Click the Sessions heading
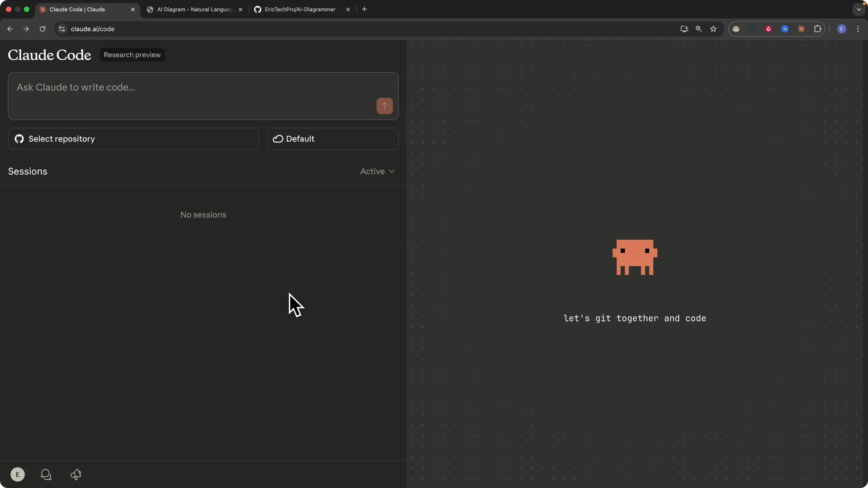The height and width of the screenshot is (488, 868). (x=28, y=171)
